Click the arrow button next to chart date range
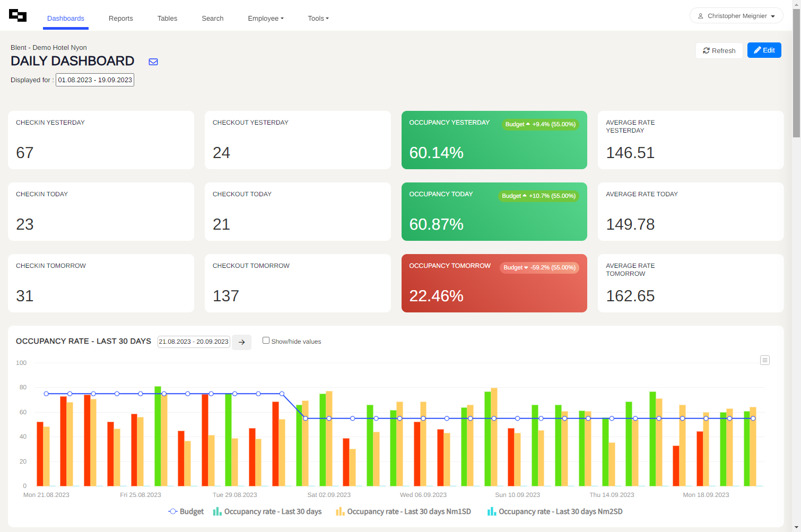801x532 pixels. [241, 342]
